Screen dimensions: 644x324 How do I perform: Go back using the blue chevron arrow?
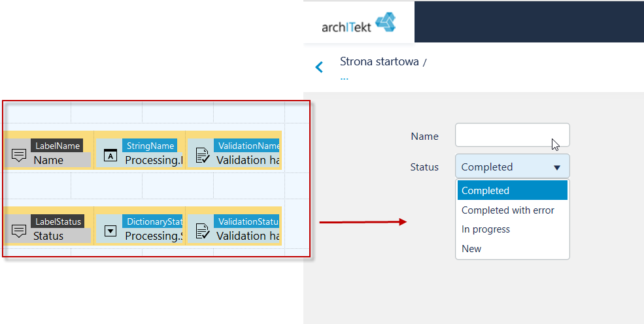point(319,67)
